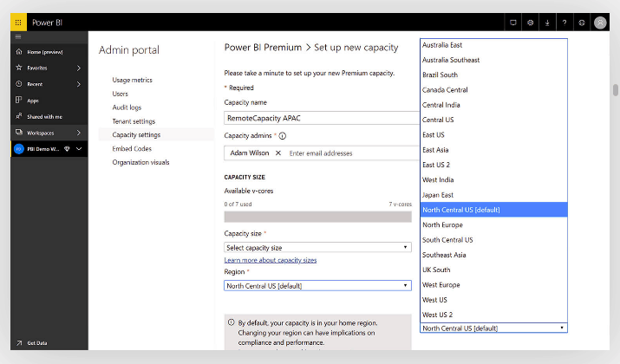The image size is (620, 364).
Task: Select UK South region
Action: (493, 270)
